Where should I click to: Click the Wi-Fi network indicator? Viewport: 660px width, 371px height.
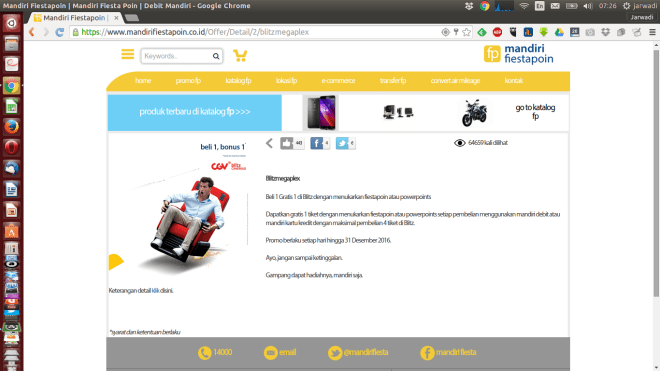point(524,6)
